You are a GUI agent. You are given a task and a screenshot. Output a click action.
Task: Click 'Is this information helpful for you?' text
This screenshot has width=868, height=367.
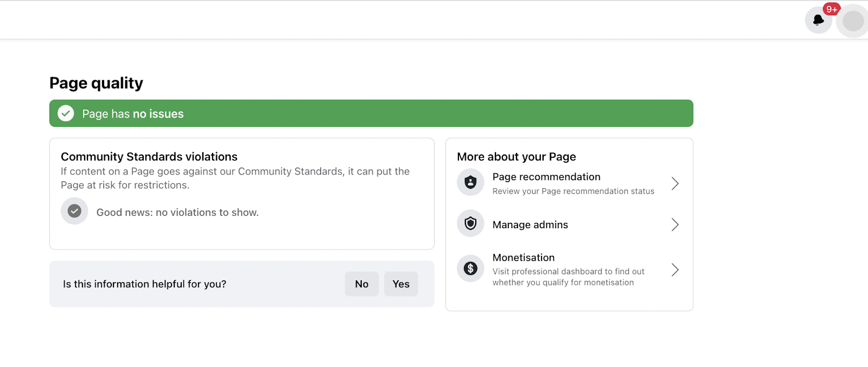point(144,284)
